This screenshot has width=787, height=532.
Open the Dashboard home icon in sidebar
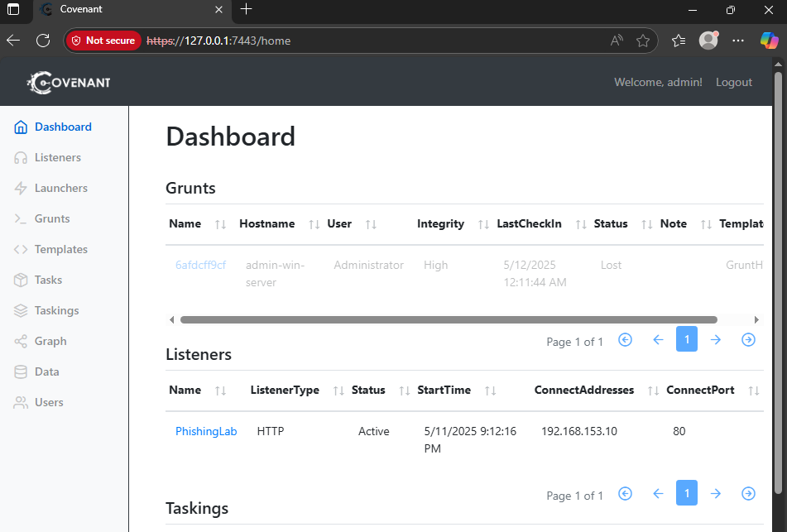(21, 127)
